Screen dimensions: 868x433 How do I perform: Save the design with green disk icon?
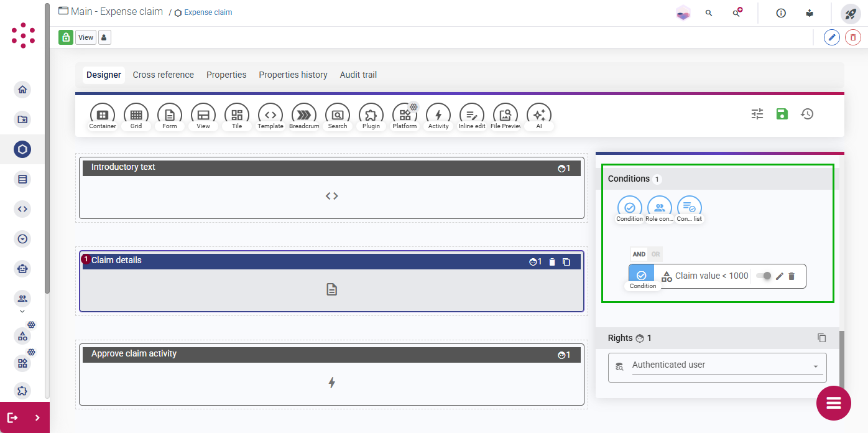point(782,114)
